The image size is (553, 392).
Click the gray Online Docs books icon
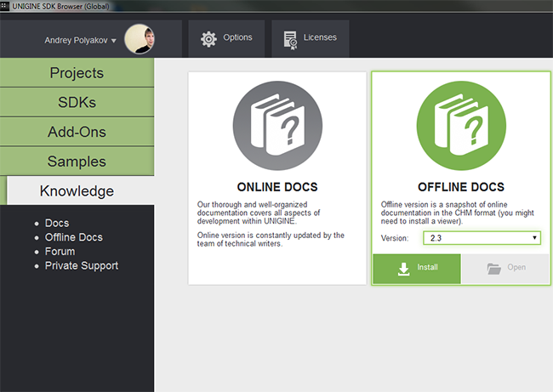coord(277,126)
